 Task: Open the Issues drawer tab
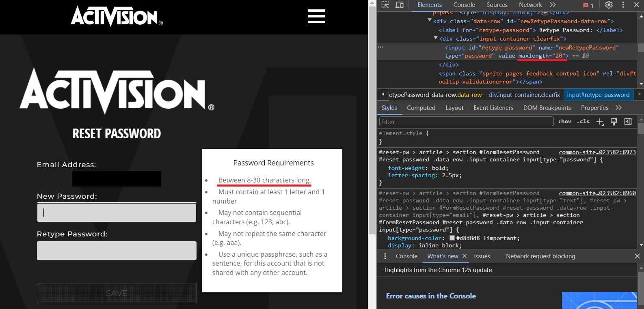(482, 256)
